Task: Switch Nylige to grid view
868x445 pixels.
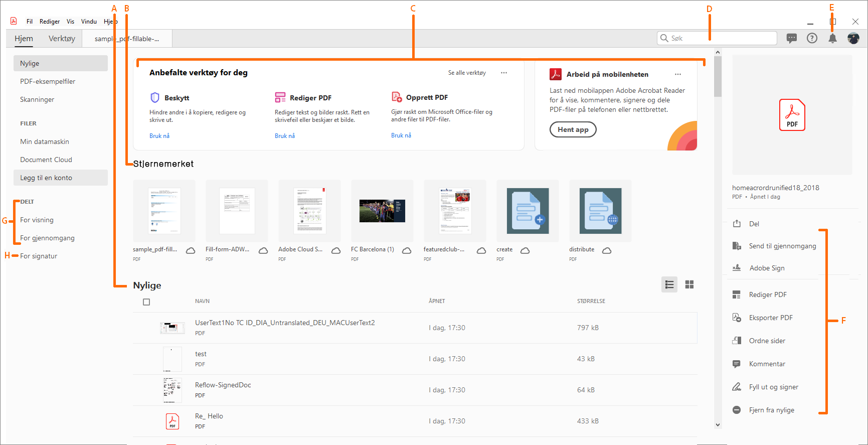Action: (689, 284)
